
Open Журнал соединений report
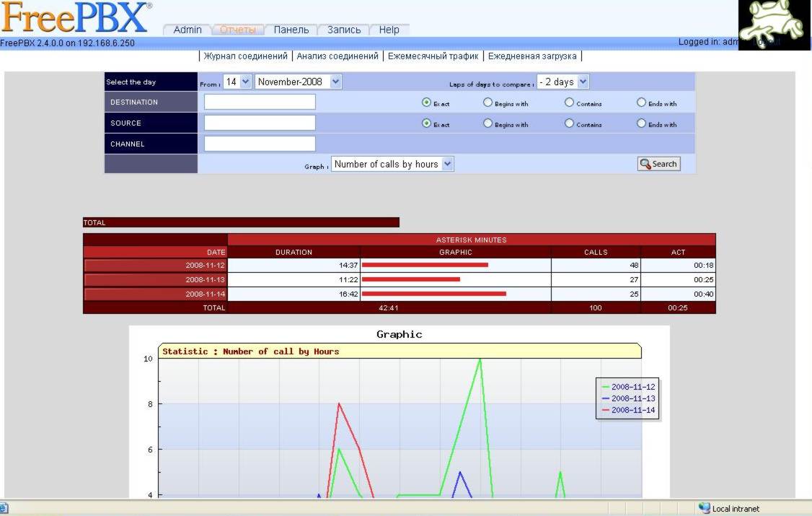coord(245,56)
